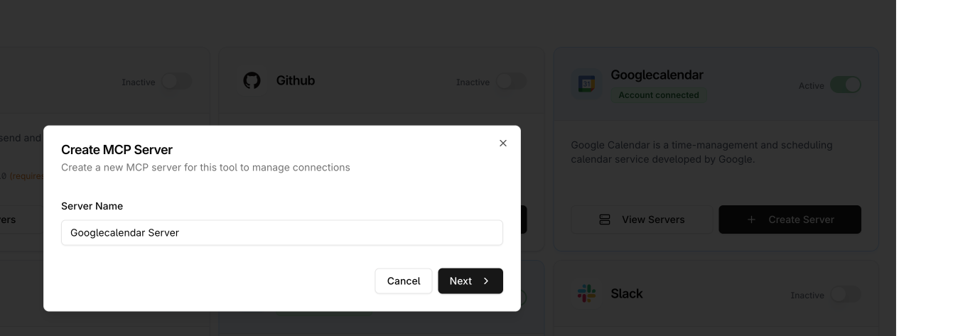The image size is (980, 336).
Task: Click the chevron arrow inside Next button
Action: click(x=486, y=281)
